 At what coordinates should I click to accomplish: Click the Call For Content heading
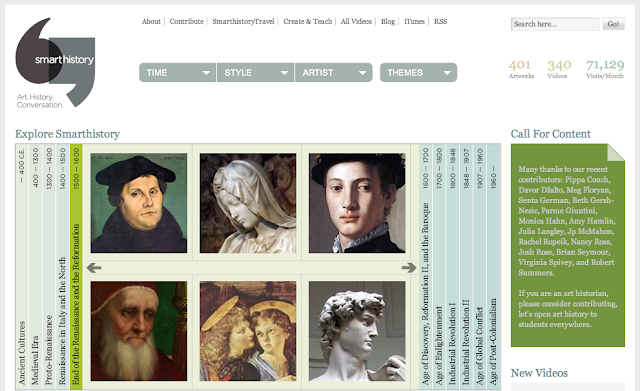(551, 134)
